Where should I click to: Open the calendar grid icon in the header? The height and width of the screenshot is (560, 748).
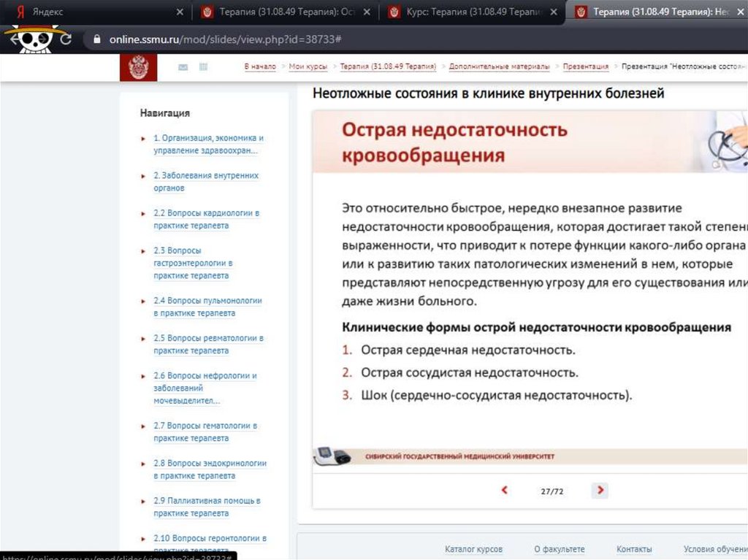[x=203, y=66]
